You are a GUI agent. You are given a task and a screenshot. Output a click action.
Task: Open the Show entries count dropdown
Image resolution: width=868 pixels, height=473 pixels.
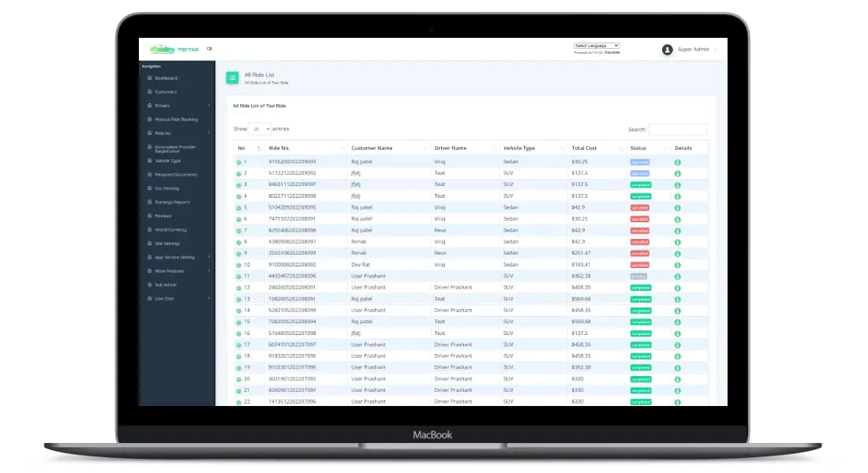[x=259, y=129]
